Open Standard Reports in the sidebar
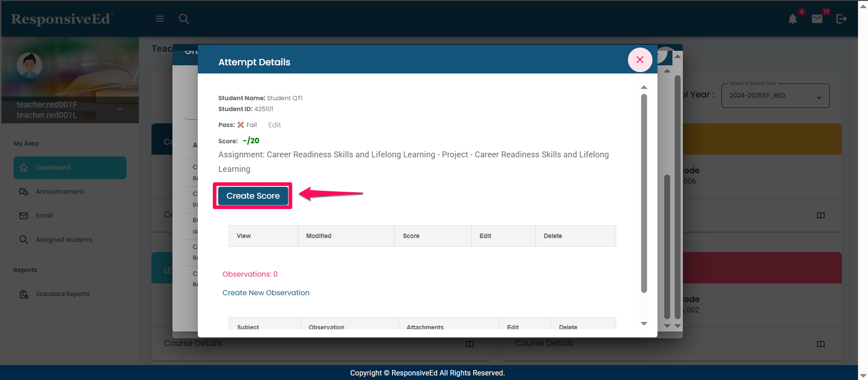This screenshot has height=380, width=868. (x=63, y=294)
